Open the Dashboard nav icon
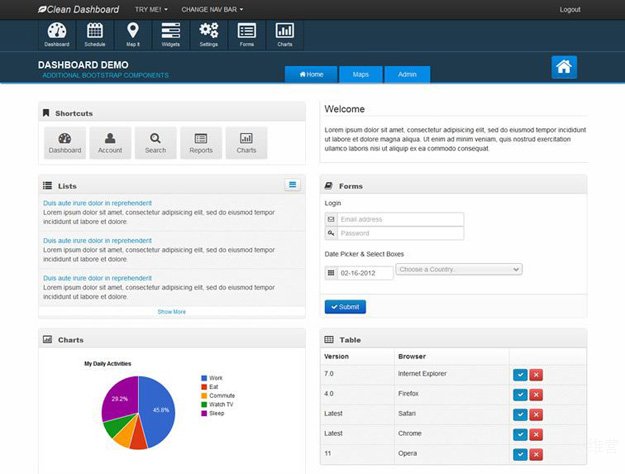 coord(57,35)
